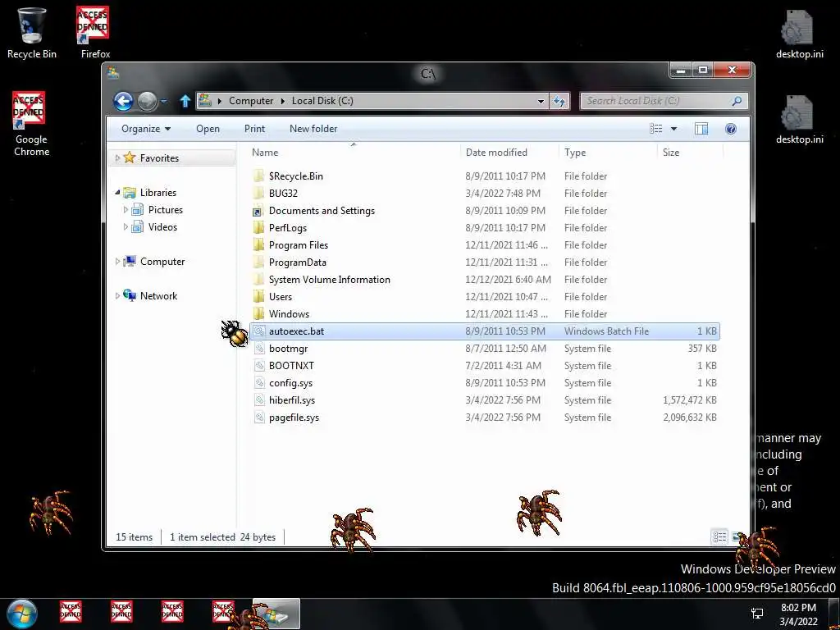Image resolution: width=840 pixels, height=630 pixels.
Task: Expand the Computer tree node
Action: tap(117, 262)
